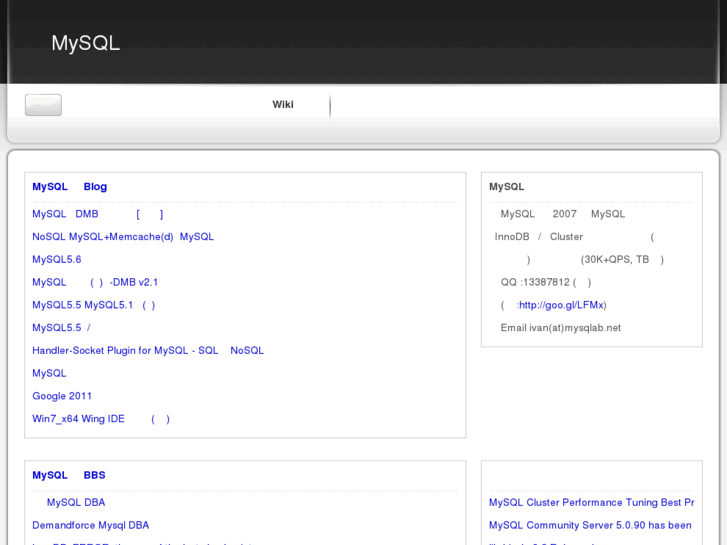Open the Handler-Socket Plugin for MySQL link
Screen dimensions: 727x545
(x=148, y=350)
